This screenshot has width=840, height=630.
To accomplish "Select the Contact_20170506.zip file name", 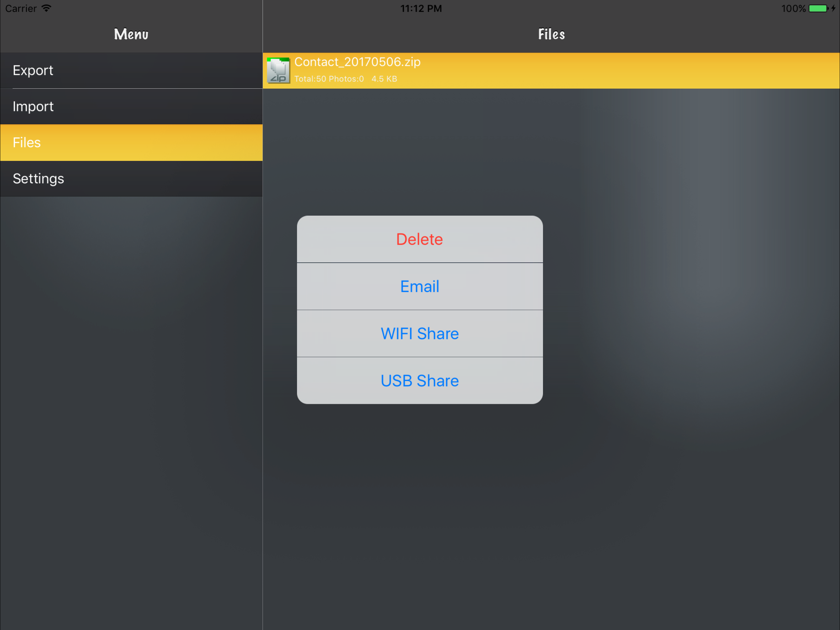I will 357,62.
